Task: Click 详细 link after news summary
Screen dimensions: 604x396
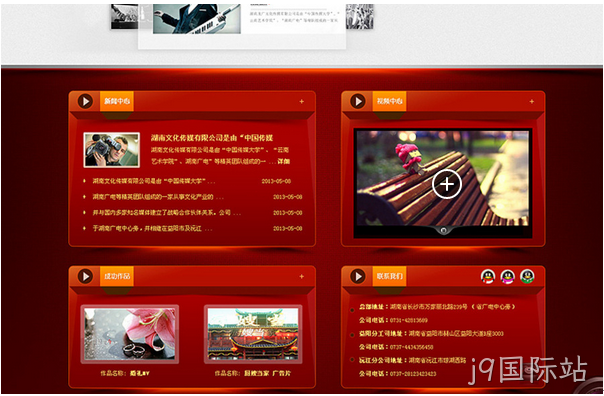Action: point(284,161)
